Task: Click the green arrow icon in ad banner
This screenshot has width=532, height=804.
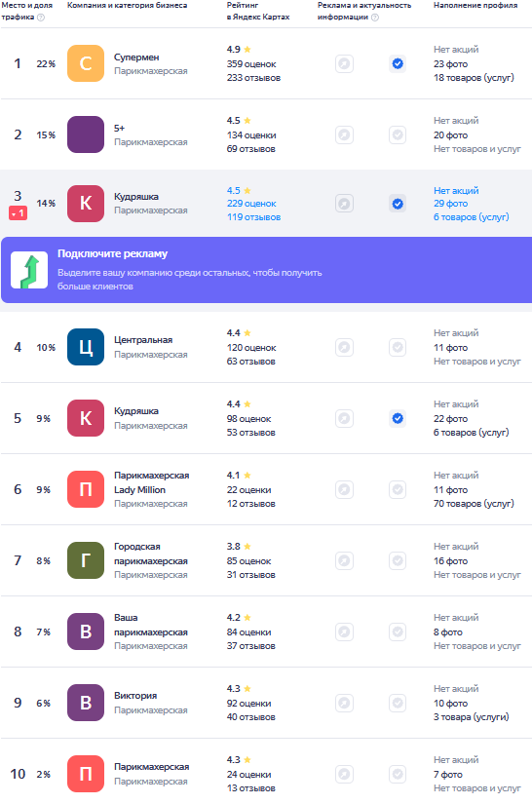Action: pos(29,270)
